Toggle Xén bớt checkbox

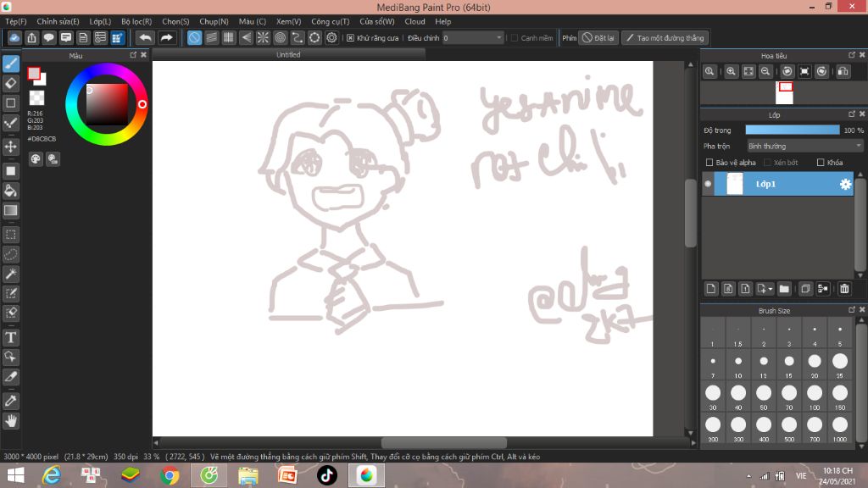pos(767,163)
